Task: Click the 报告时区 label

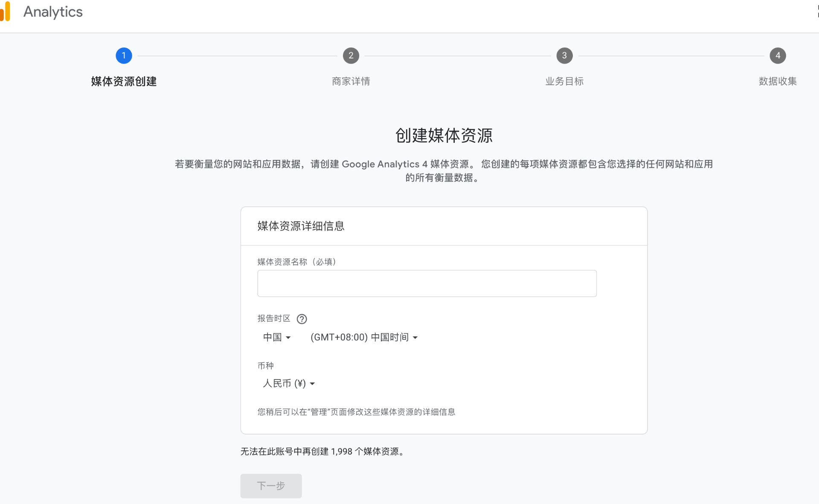Action: click(274, 319)
